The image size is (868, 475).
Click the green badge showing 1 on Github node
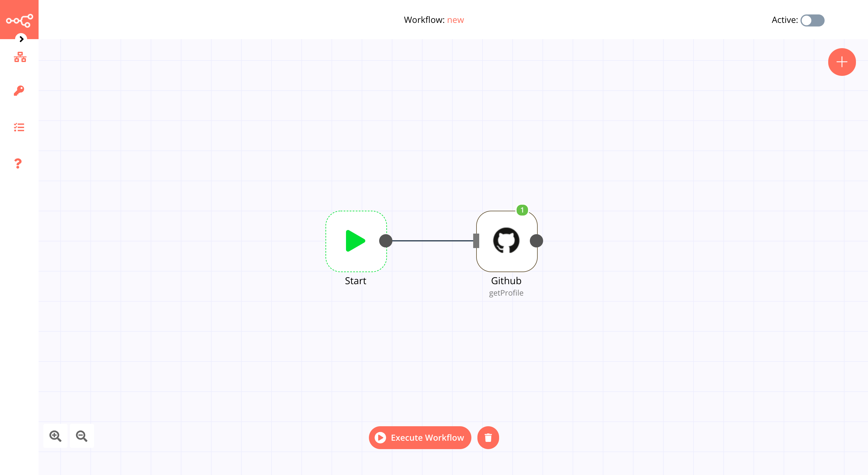click(522, 210)
